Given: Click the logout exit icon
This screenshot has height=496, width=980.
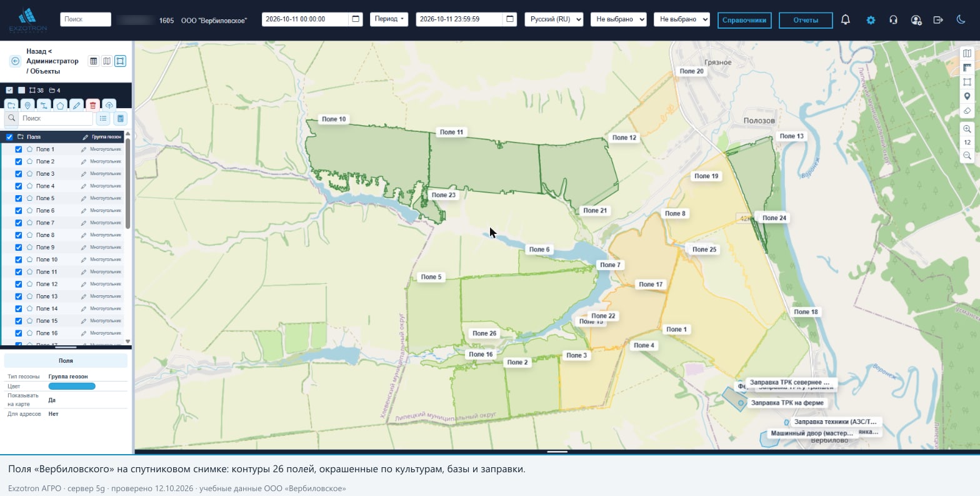Looking at the screenshot, I should [938, 19].
